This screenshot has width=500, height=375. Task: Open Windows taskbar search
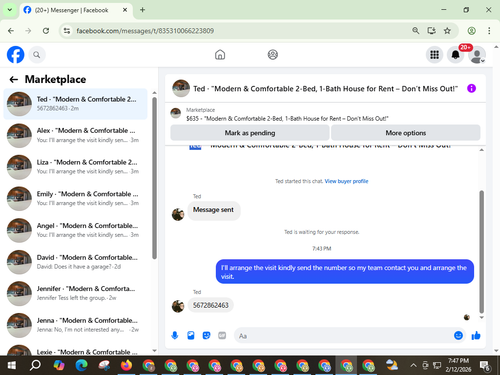pos(35,366)
